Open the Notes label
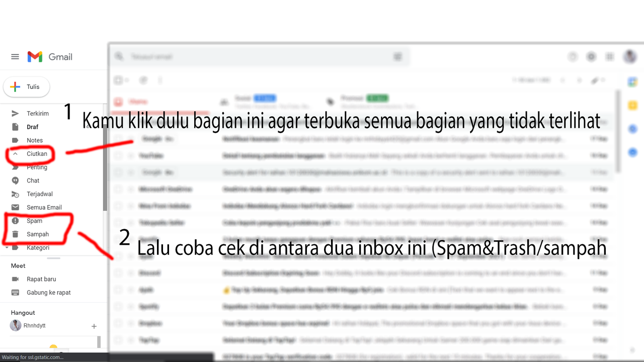 click(x=35, y=140)
